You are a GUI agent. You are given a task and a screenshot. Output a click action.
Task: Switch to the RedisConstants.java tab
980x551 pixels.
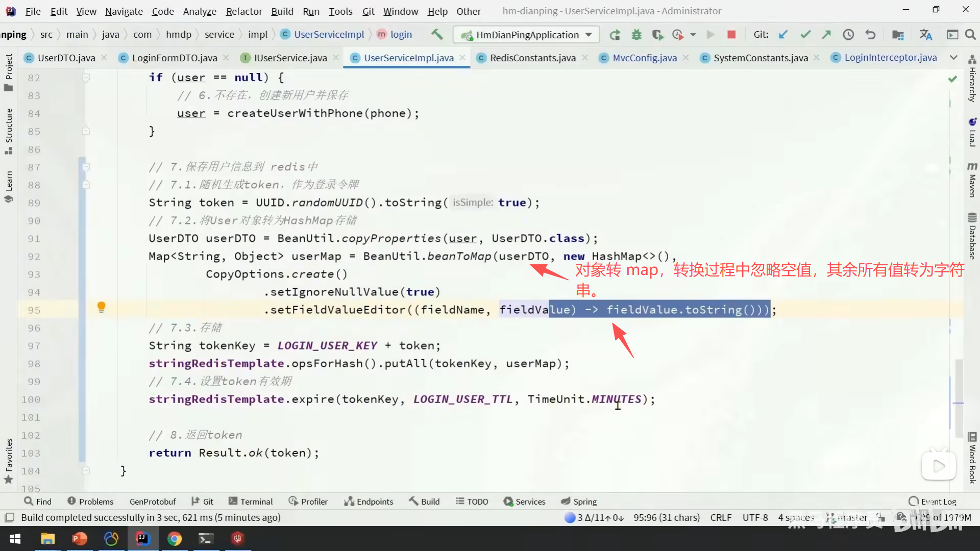click(x=532, y=58)
